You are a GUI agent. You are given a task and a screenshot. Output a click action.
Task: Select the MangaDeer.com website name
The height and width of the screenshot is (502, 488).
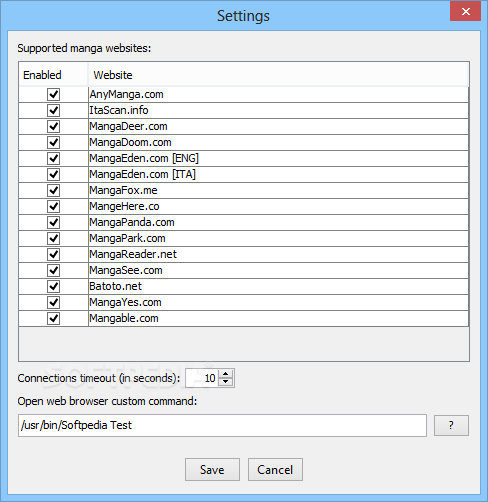(128, 126)
